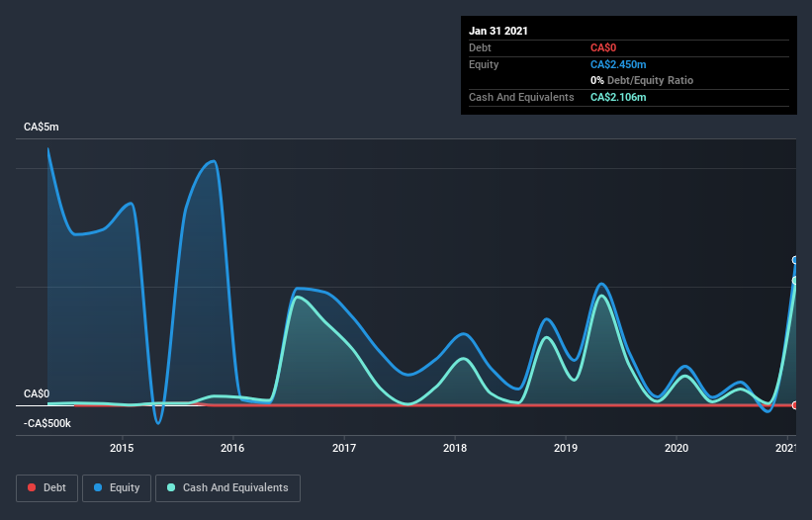The height and width of the screenshot is (520, 812).
Task: Click the blue Equity legend dot
Action: point(98,487)
